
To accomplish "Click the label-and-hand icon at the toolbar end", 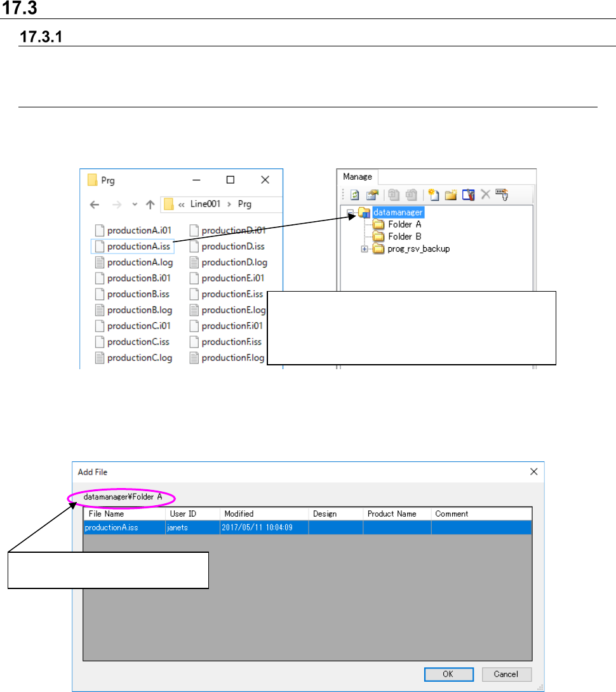I will pyautogui.click(x=502, y=194).
